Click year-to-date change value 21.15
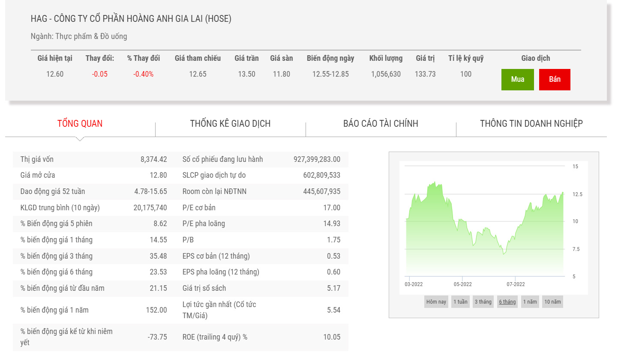 158,288
